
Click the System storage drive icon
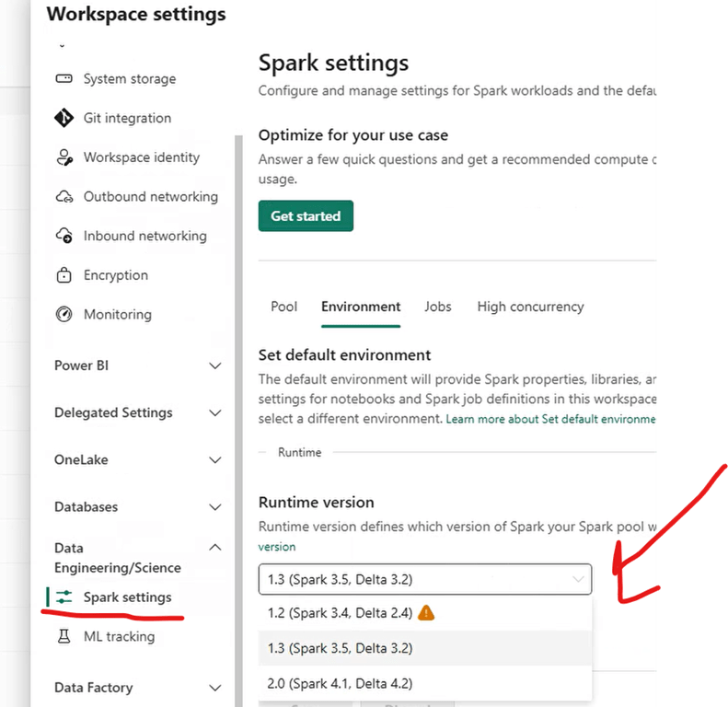(x=64, y=78)
